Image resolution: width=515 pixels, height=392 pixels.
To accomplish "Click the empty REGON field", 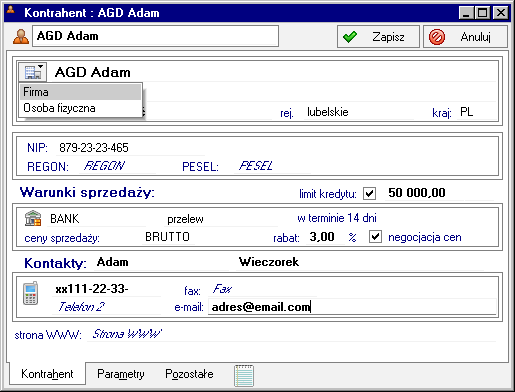I will [118, 166].
